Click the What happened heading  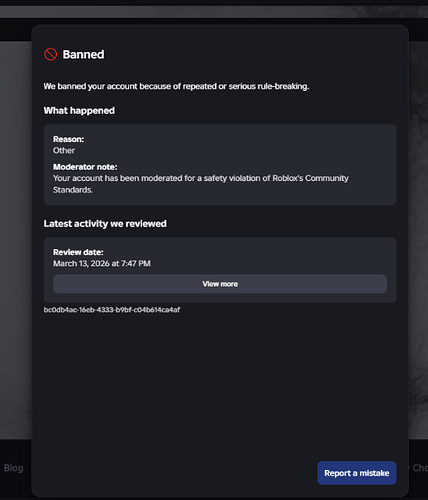point(79,111)
